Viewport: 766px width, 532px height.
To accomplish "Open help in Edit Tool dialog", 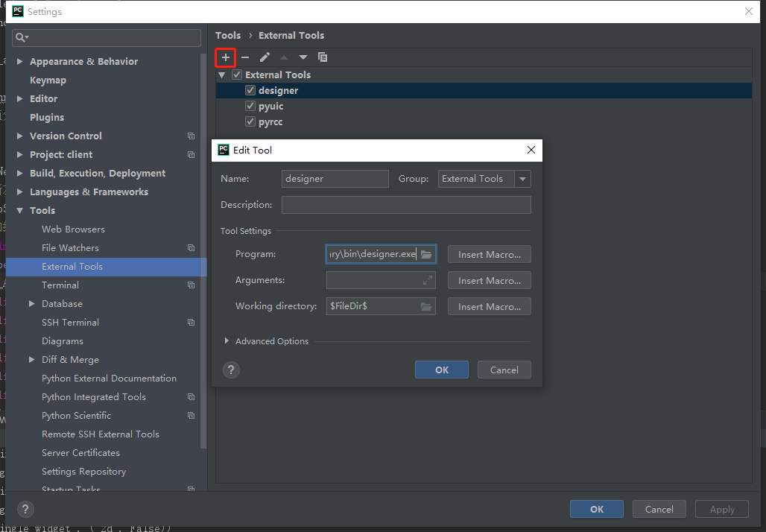I will [231, 370].
